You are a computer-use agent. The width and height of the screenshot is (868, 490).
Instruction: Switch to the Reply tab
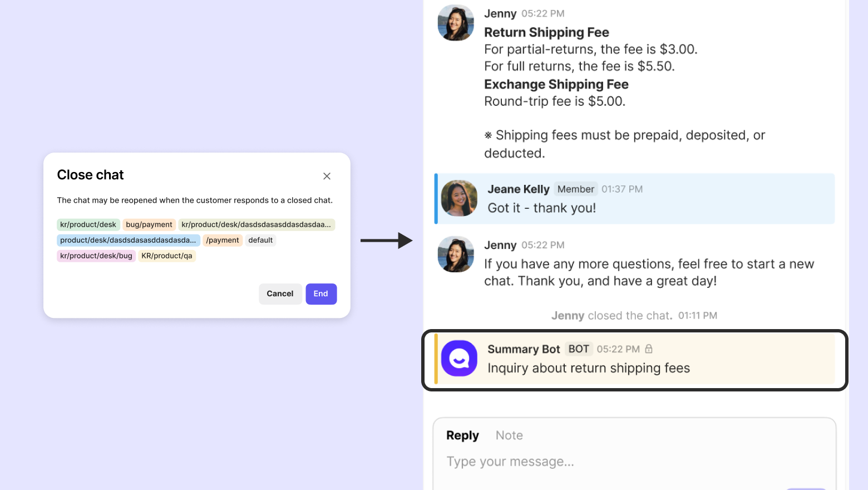[x=462, y=435]
